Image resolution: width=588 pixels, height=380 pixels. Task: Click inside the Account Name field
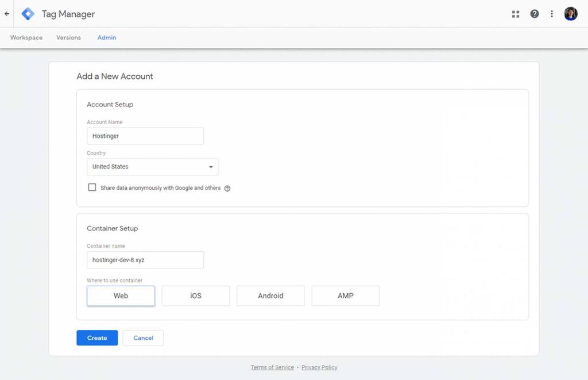(x=145, y=136)
